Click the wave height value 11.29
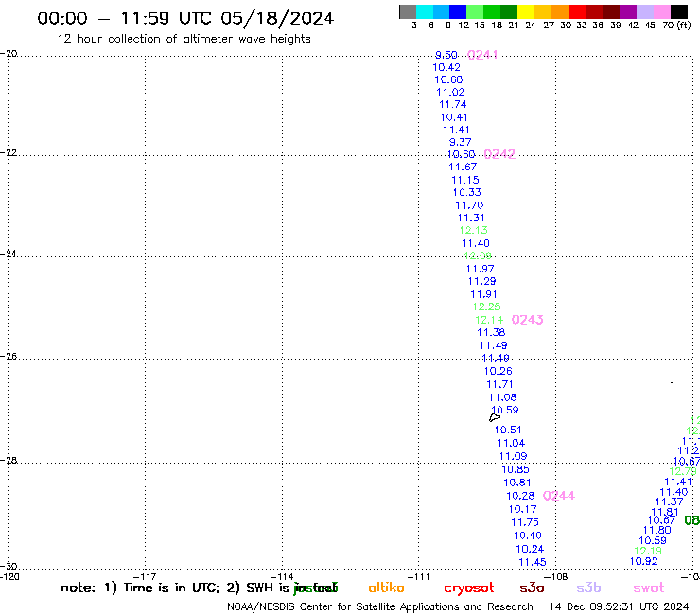The image size is (700, 615). [x=481, y=281]
